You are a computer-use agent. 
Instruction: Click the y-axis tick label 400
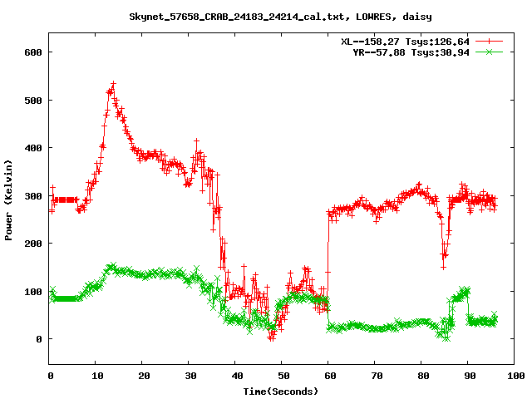(33, 148)
